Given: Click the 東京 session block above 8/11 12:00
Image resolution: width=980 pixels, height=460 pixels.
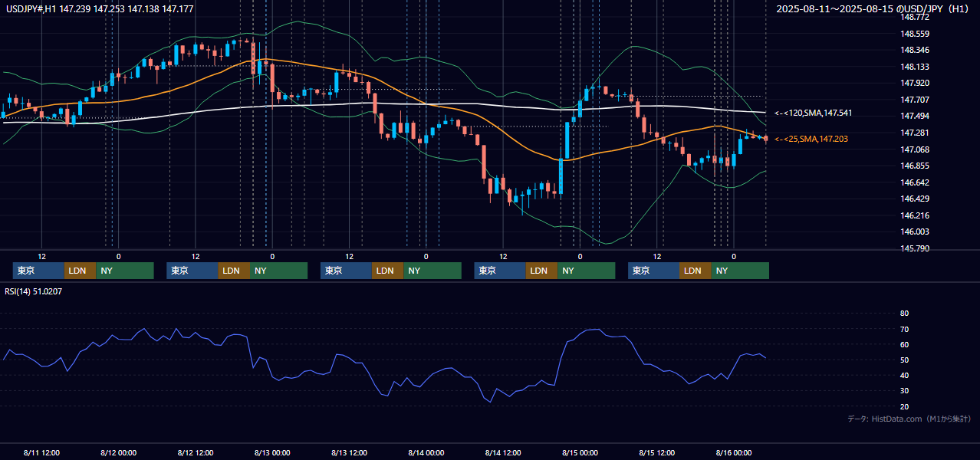Looking at the screenshot, I should click(38, 271).
